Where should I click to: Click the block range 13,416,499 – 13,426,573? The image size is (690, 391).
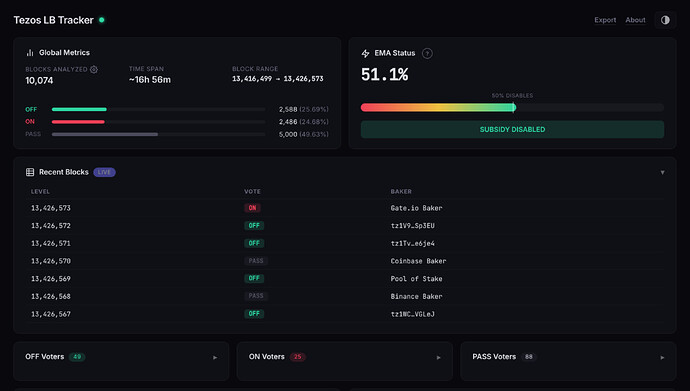278,79
